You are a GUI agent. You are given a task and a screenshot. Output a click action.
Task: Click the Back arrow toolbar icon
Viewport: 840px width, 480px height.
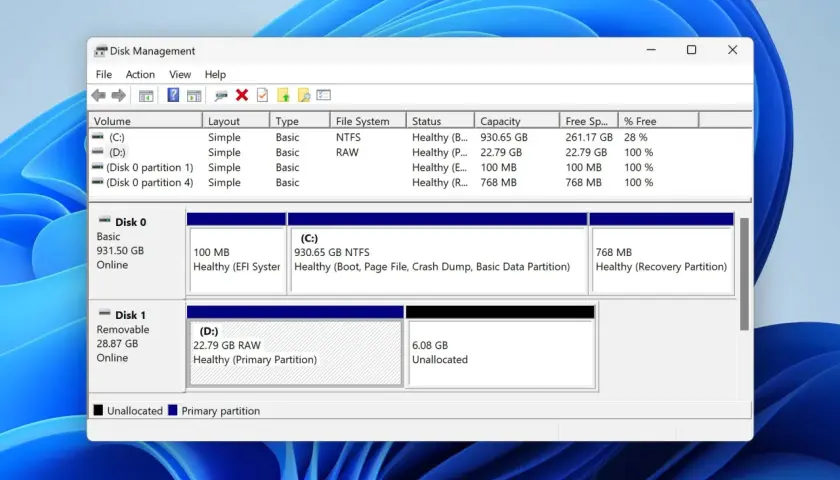pos(98,95)
